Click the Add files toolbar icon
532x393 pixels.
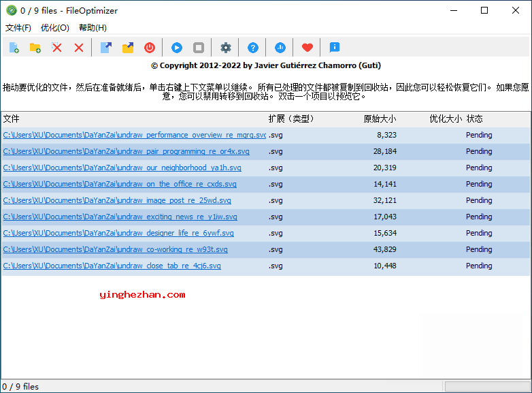(14, 48)
